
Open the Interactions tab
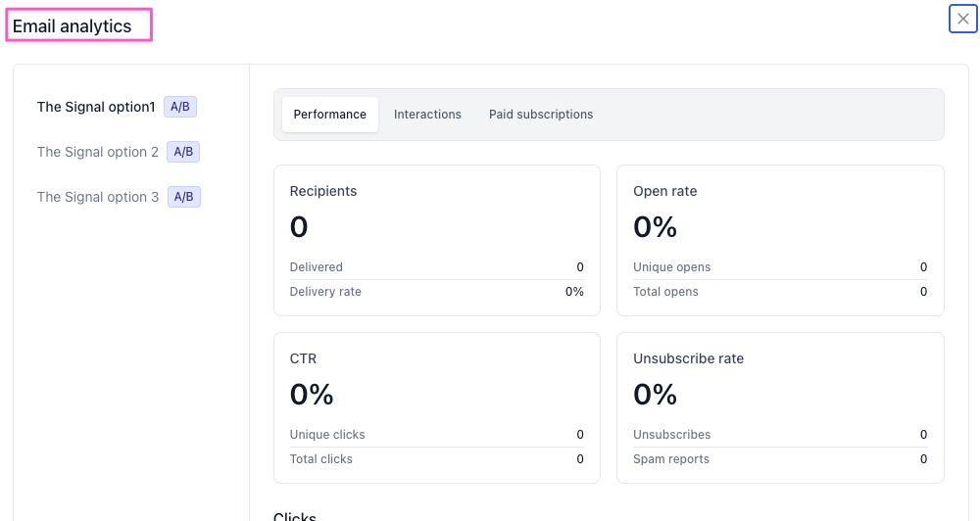click(x=427, y=115)
